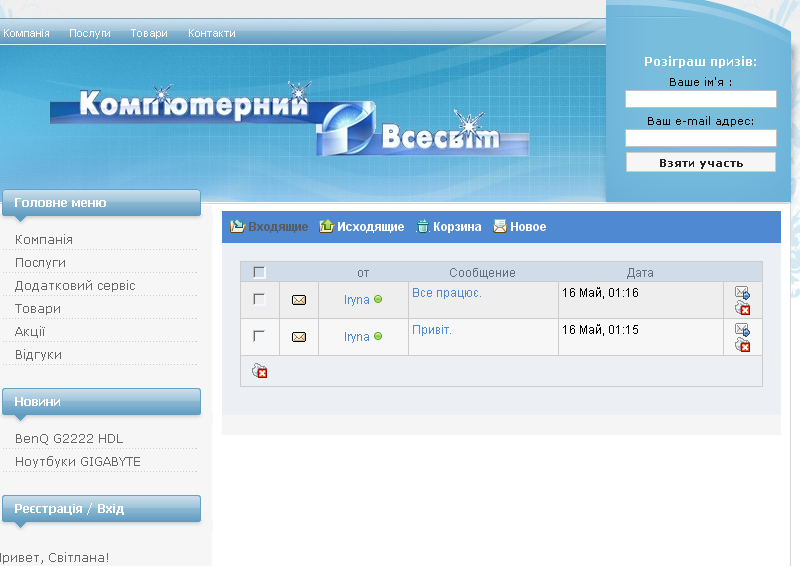Check the box for 'Привіт.' message

tap(259, 336)
